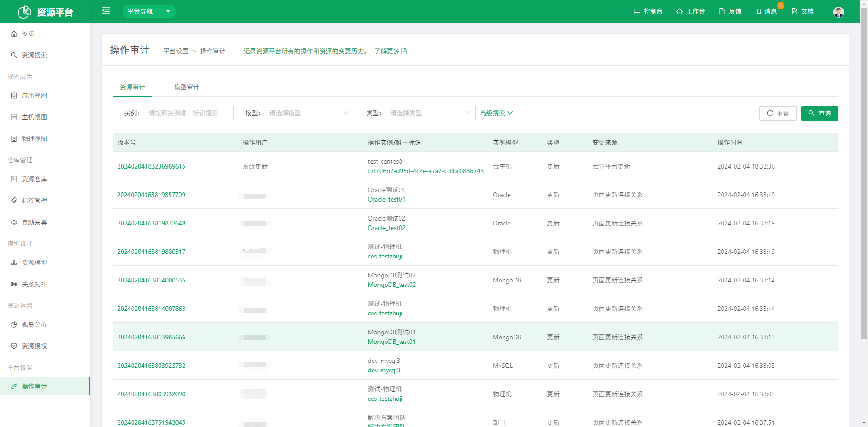Click the 资源搜索 magnifier icon
Viewport: 868px width, 427px height.
14,55
